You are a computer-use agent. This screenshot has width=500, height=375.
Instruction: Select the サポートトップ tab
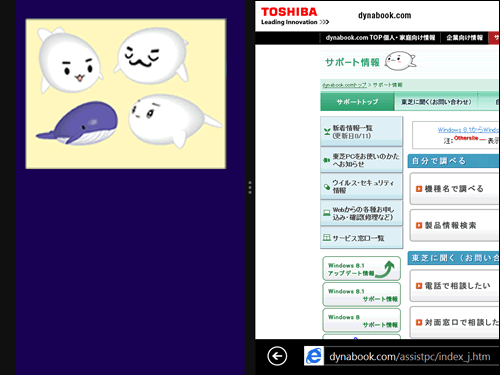pyautogui.click(x=357, y=102)
